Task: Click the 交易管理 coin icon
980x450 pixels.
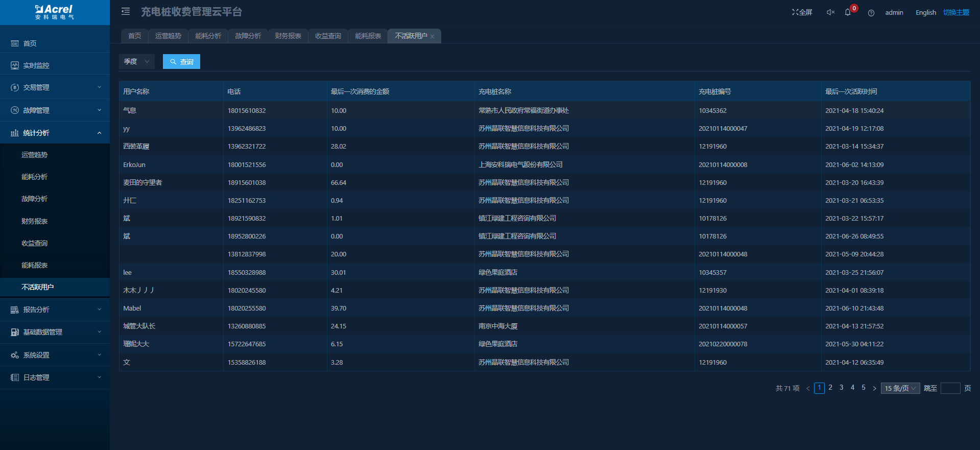Action: point(15,87)
